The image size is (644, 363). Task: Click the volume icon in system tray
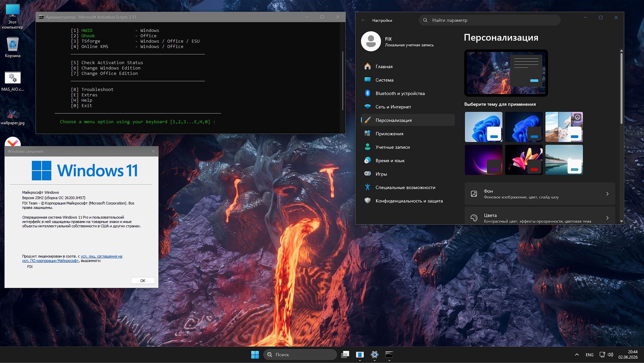(x=610, y=355)
